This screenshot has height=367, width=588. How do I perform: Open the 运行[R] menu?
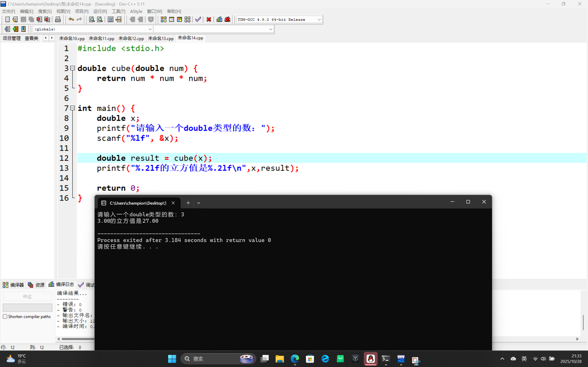click(100, 11)
